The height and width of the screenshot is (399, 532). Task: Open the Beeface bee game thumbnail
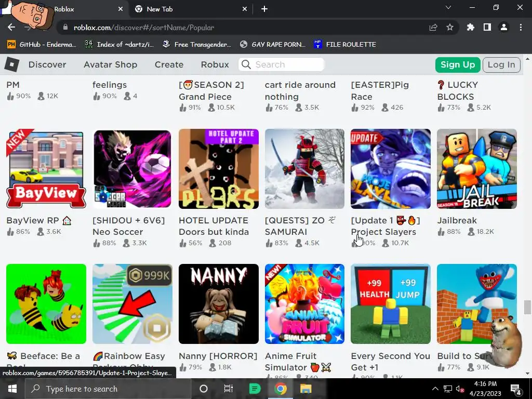[x=46, y=304]
